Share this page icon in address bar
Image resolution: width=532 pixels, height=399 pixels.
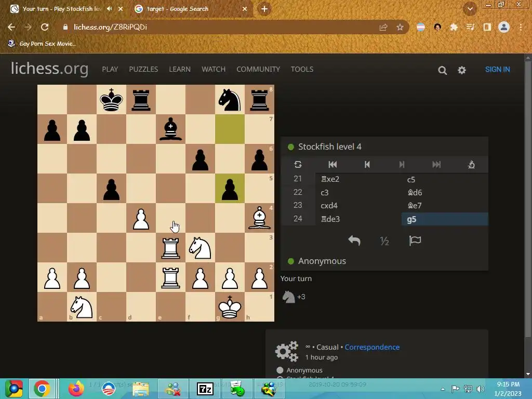click(x=383, y=27)
